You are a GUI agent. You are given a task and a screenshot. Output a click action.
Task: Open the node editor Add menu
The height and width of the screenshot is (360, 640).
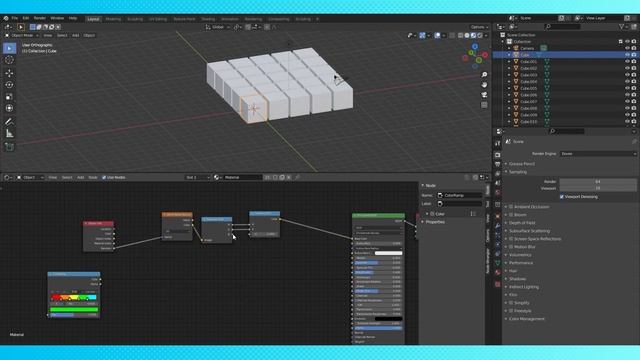[x=80, y=178]
